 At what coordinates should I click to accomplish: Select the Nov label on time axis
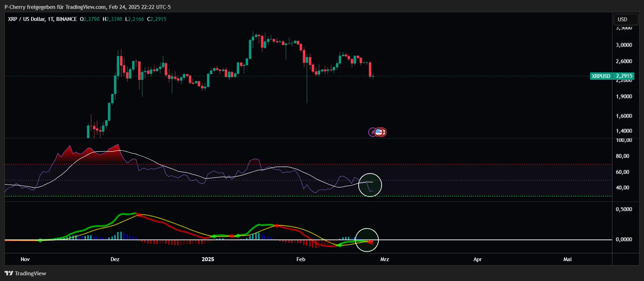click(x=25, y=259)
